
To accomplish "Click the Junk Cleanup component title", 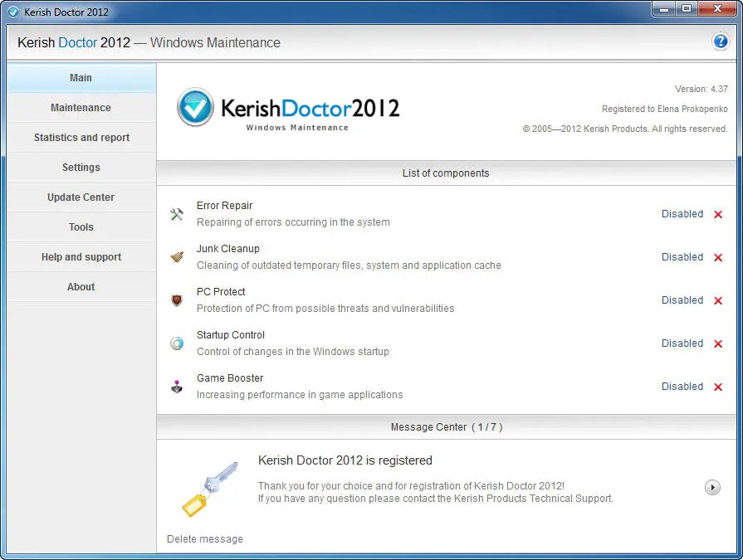I will (228, 249).
